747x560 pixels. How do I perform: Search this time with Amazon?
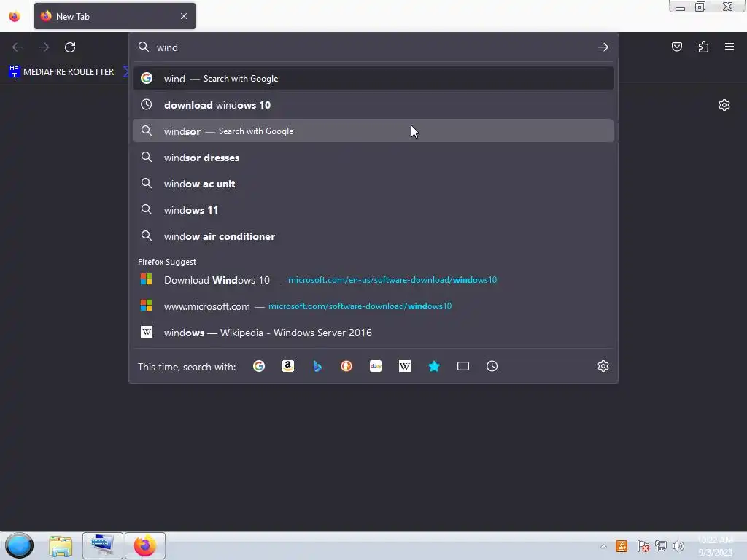(287, 366)
